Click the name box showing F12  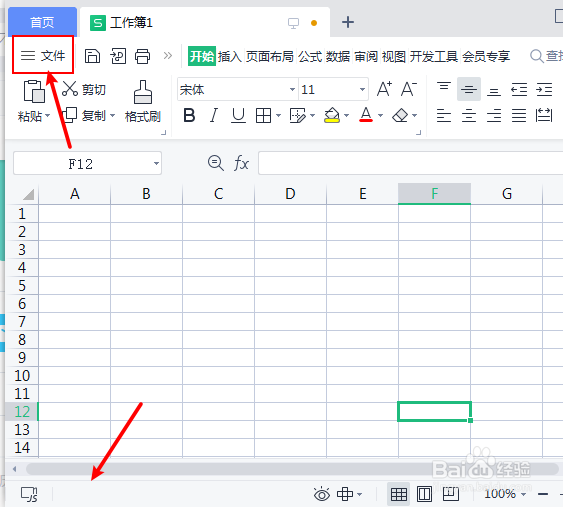(x=81, y=163)
